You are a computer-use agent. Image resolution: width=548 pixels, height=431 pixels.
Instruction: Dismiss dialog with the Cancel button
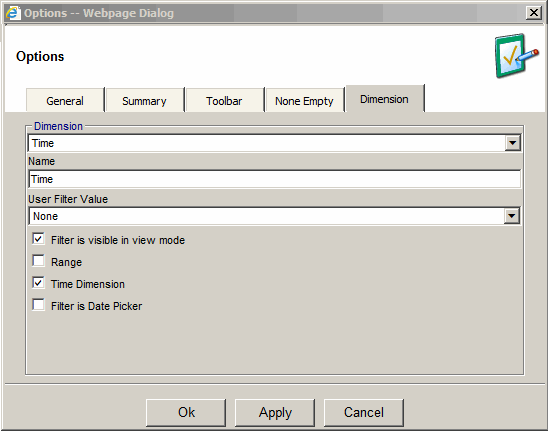(x=364, y=412)
